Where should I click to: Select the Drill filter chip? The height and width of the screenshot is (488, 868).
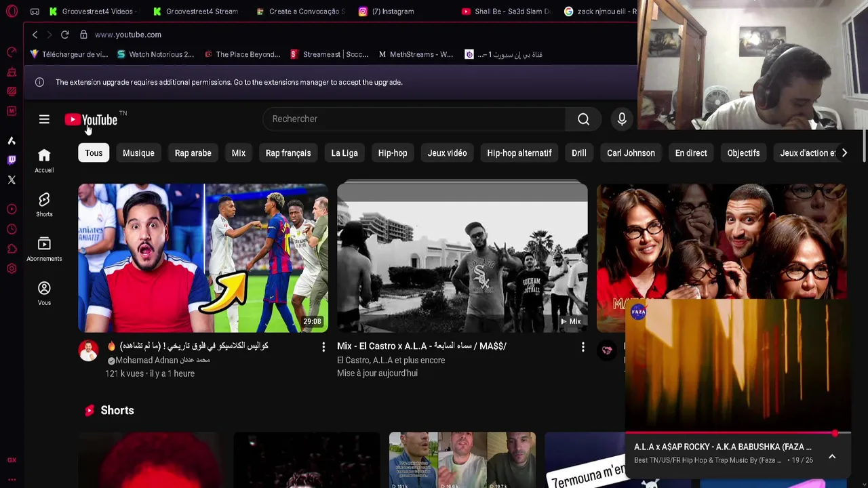[x=579, y=153]
